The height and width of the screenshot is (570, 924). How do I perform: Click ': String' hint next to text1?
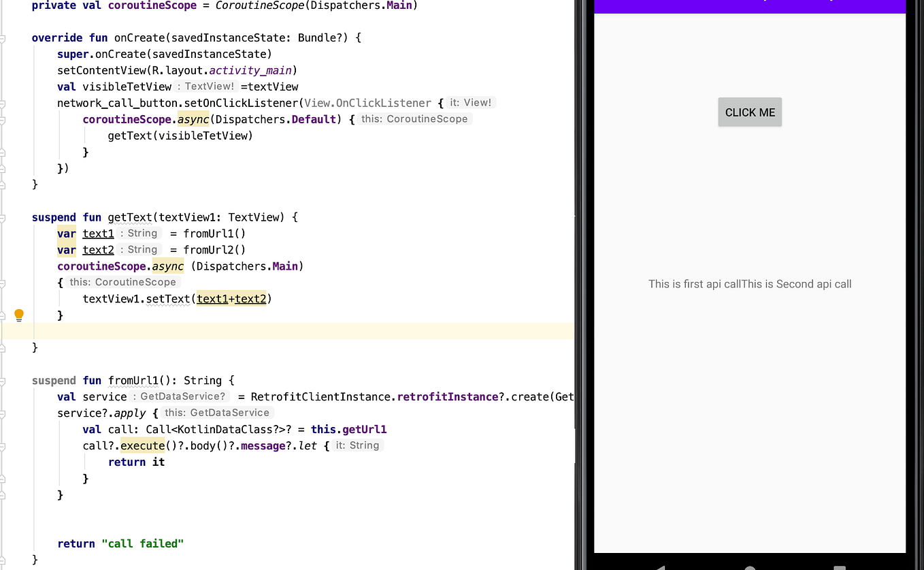click(x=139, y=234)
